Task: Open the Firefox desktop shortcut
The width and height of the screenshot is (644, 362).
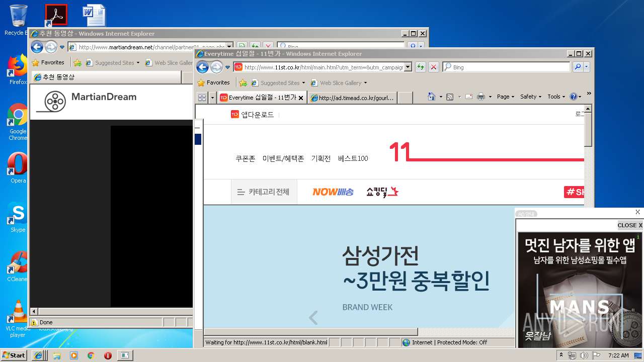Action: click(x=18, y=70)
